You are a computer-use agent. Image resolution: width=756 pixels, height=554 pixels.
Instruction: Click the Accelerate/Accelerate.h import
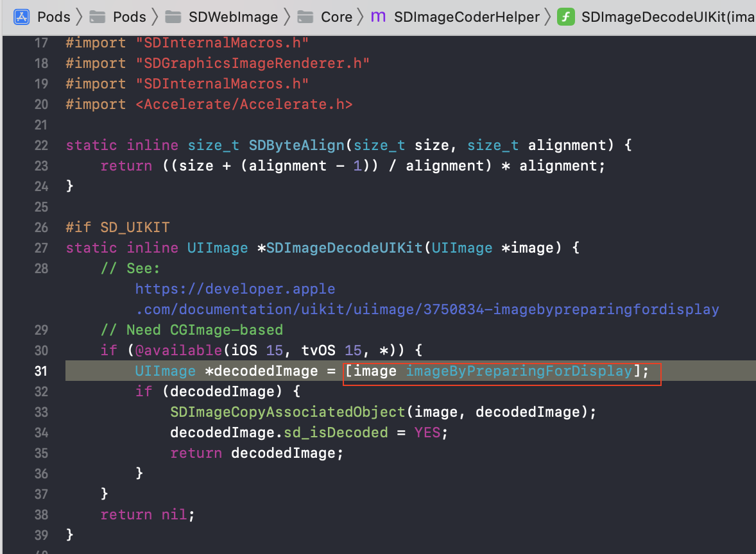[244, 105]
